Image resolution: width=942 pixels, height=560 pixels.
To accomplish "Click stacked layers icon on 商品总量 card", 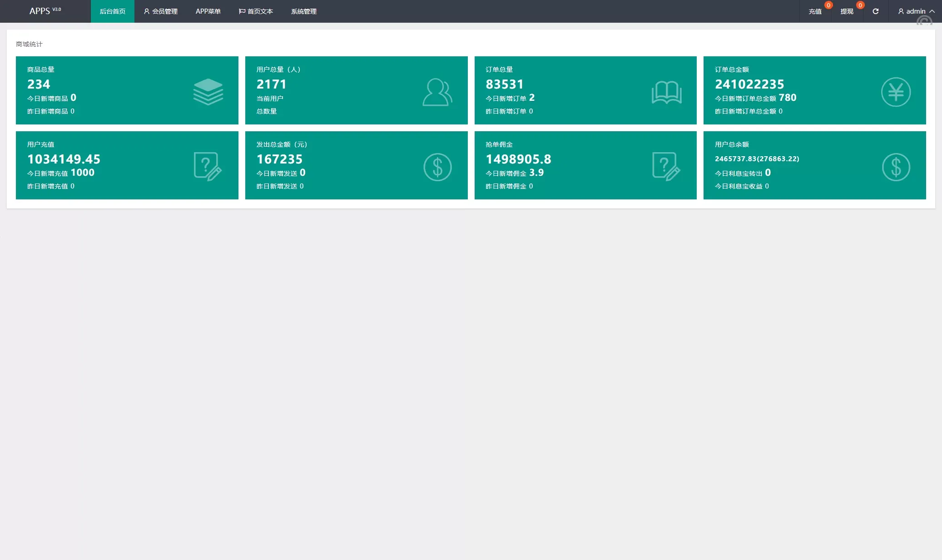I will (x=208, y=92).
